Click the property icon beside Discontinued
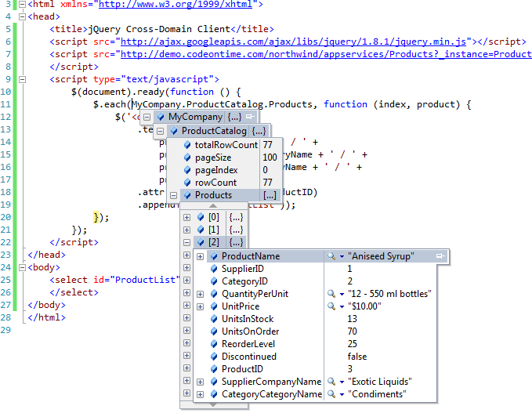This screenshot has height=413, width=532. tap(215, 357)
